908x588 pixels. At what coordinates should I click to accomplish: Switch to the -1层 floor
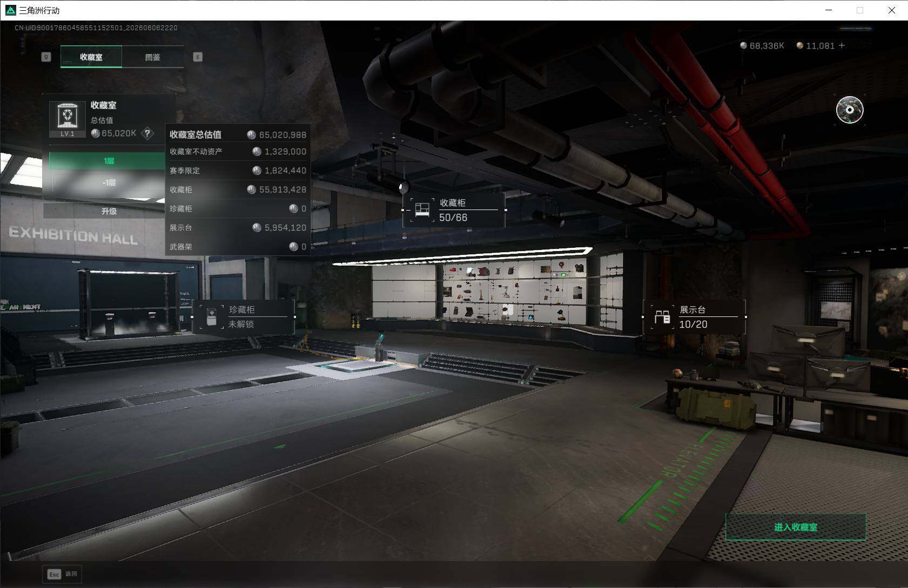point(109,183)
